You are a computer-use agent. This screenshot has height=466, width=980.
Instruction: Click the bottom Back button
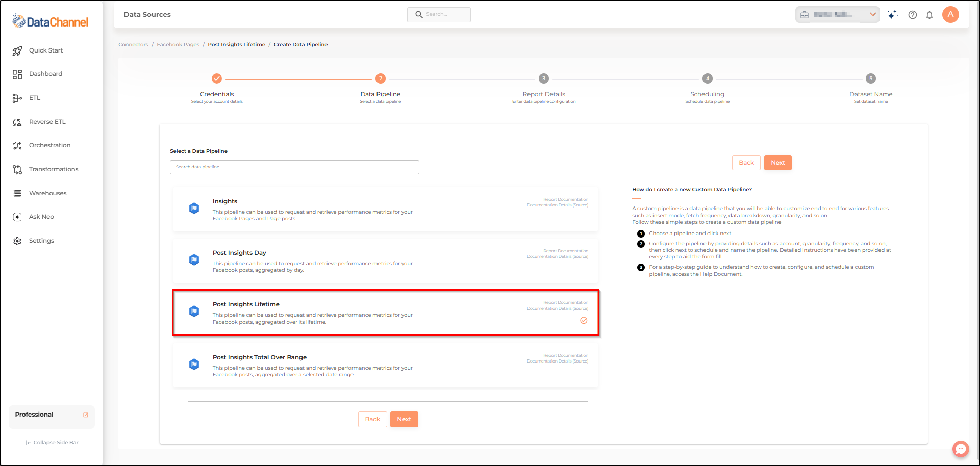pos(372,419)
